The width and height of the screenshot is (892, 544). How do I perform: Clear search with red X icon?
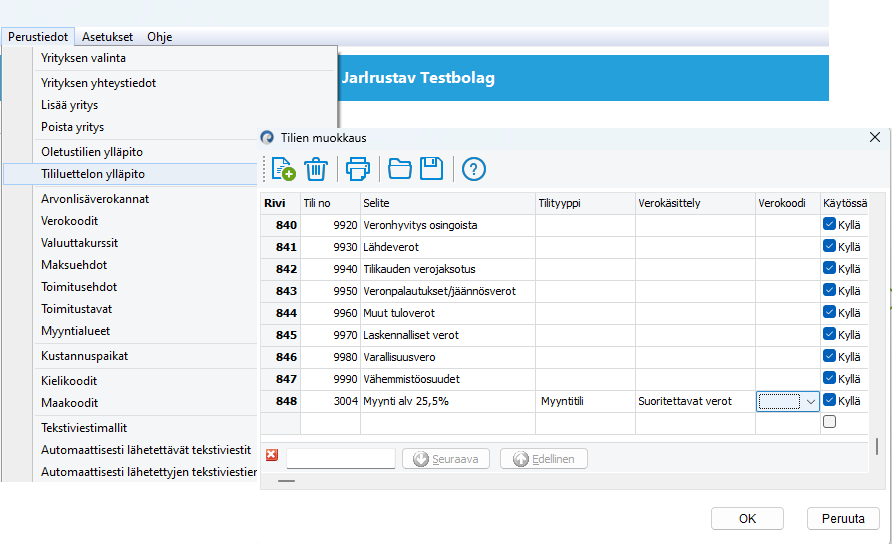tap(272, 455)
